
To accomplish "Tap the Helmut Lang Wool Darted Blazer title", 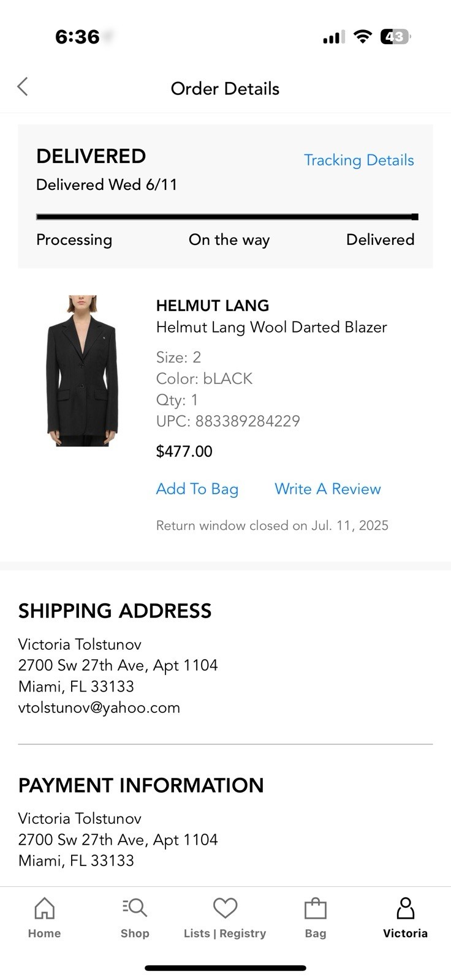I will click(271, 327).
